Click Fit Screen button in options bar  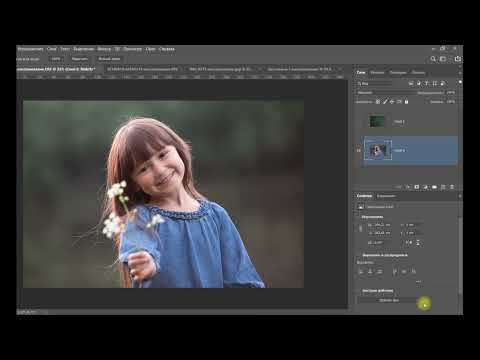80,59
